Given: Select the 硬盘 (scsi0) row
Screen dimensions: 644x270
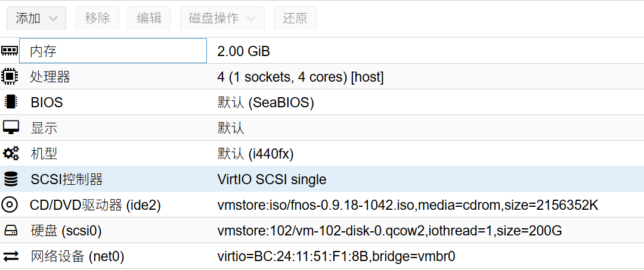Looking at the screenshot, I should click(x=66, y=231).
